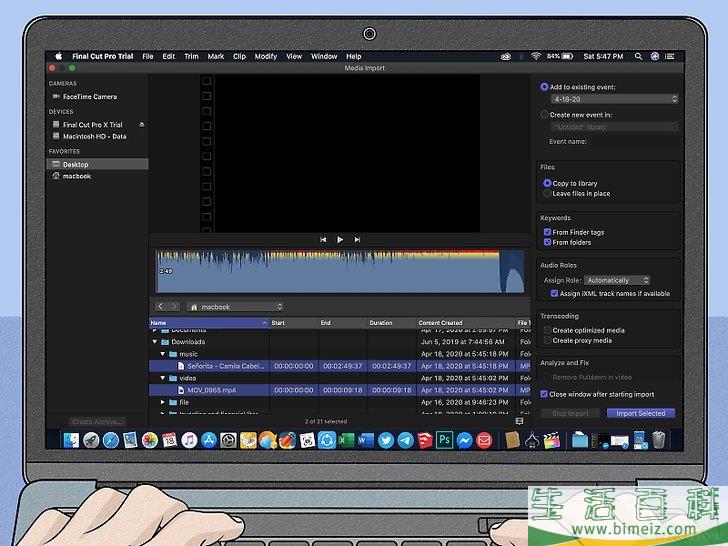Launch iTunes music icon in dock
The image size is (728, 546).
tap(189, 440)
